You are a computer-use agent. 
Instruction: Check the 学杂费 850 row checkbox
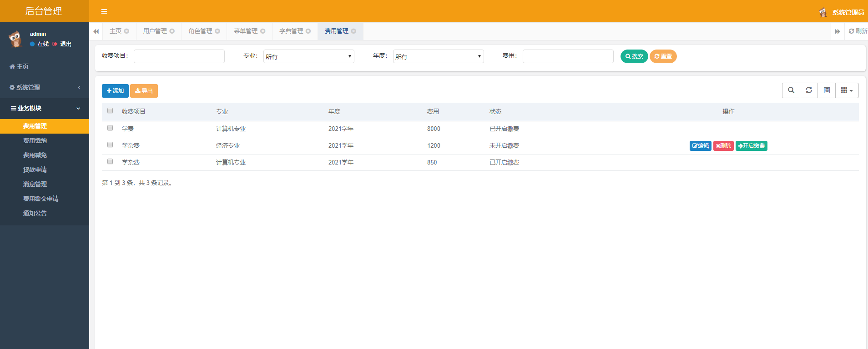point(110,161)
